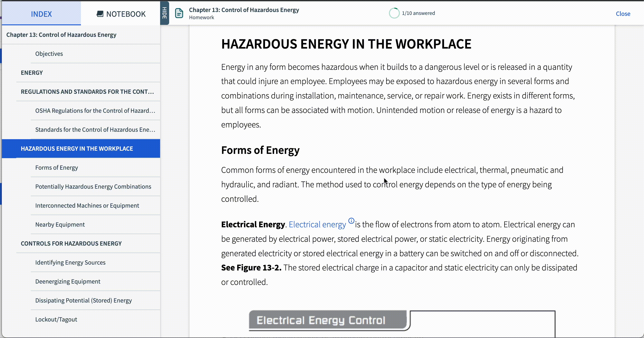Select Potentially Hazardous Energy Combinations
644x338 pixels.
tap(93, 186)
